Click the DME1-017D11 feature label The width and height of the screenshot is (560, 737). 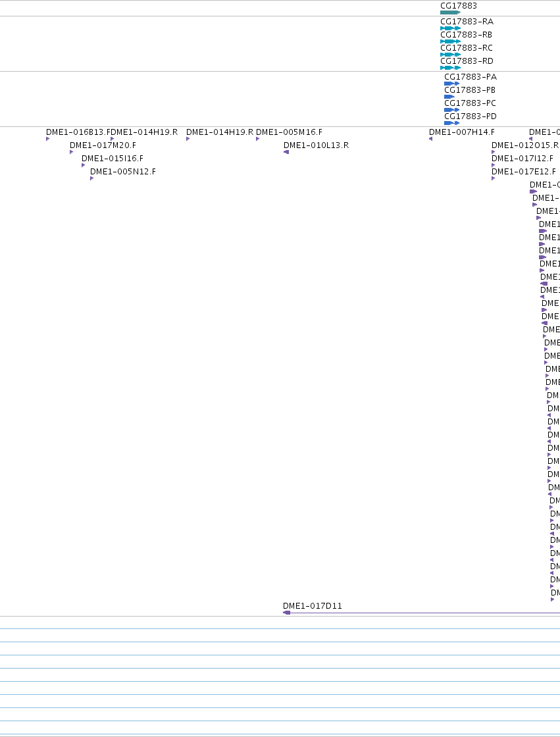click(x=313, y=606)
